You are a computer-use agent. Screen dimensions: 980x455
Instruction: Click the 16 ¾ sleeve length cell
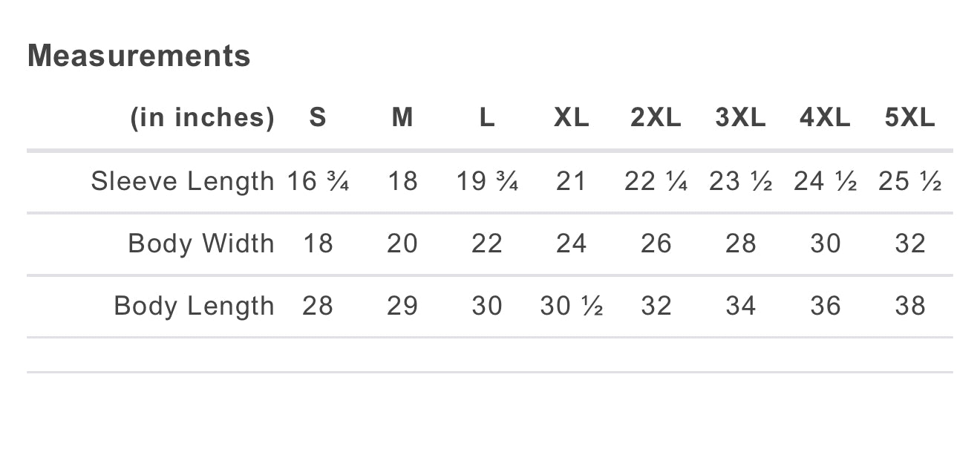[318, 181]
